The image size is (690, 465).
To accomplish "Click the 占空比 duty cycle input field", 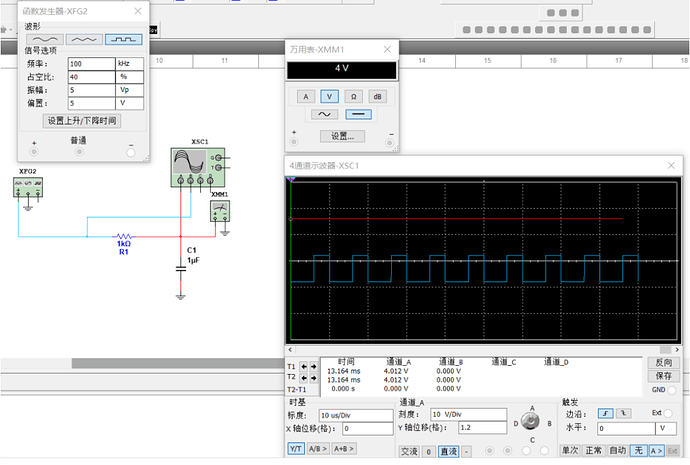I will coord(91,76).
